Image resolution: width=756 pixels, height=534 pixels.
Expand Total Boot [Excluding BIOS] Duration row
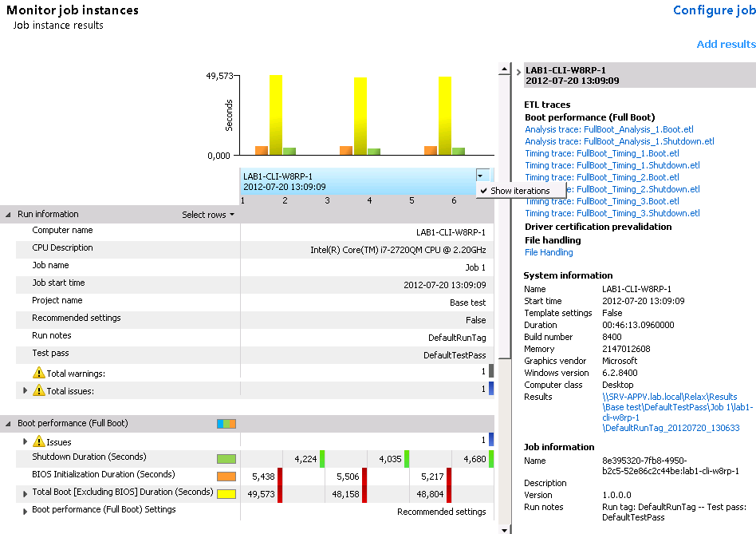coord(25,493)
